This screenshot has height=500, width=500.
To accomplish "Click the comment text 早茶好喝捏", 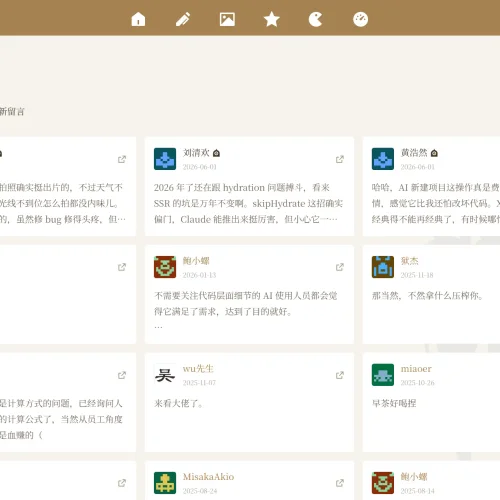I will click(394, 403).
